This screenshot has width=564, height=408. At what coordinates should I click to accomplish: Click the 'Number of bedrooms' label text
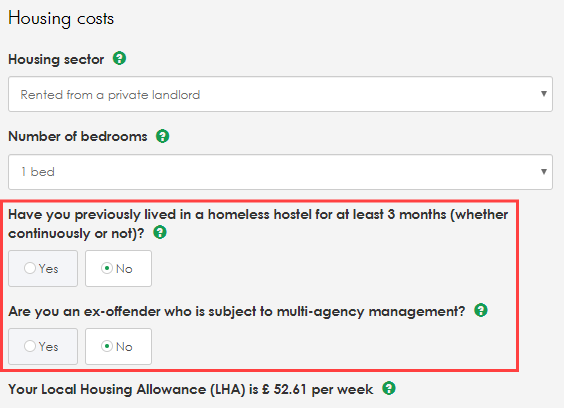pos(78,136)
